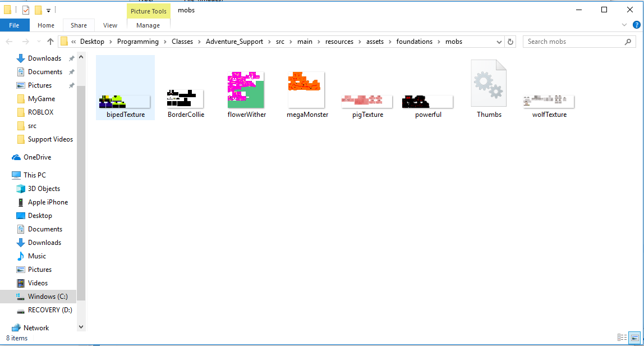644x346 pixels.
Task: Navigate to Programming in the breadcrumb
Action: pyautogui.click(x=137, y=42)
